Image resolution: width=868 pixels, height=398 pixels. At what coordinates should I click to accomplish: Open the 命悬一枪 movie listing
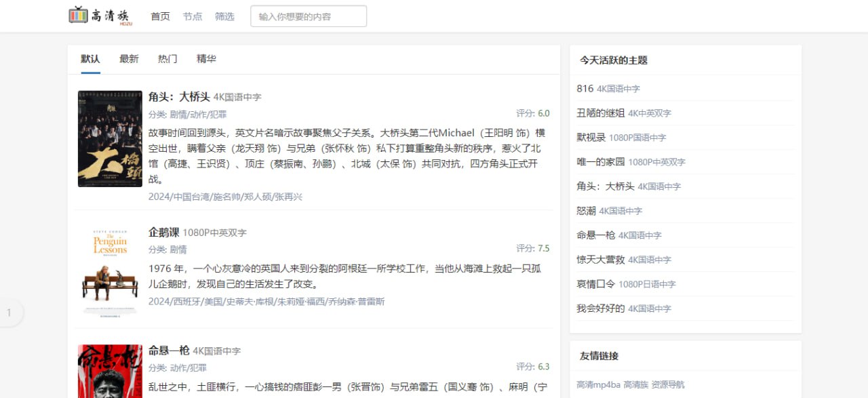pyautogui.click(x=170, y=351)
